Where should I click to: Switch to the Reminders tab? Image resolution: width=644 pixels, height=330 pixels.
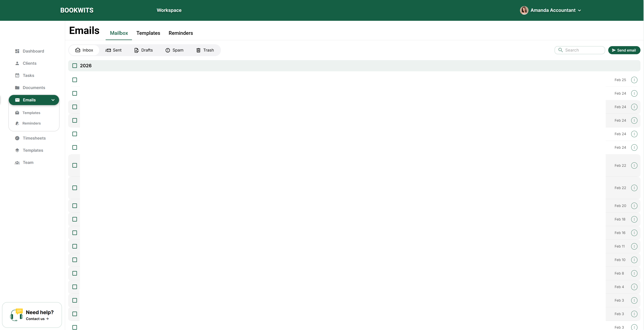click(x=181, y=33)
